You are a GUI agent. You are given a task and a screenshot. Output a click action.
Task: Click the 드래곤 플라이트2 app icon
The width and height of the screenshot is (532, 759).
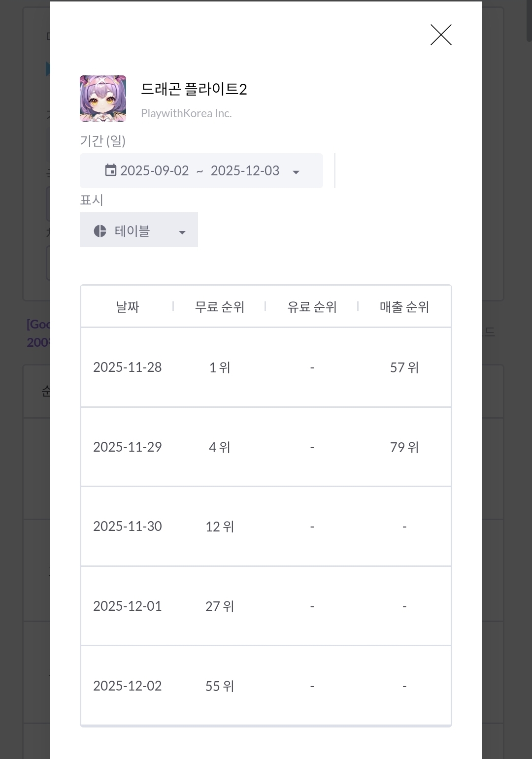[x=103, y=99]
